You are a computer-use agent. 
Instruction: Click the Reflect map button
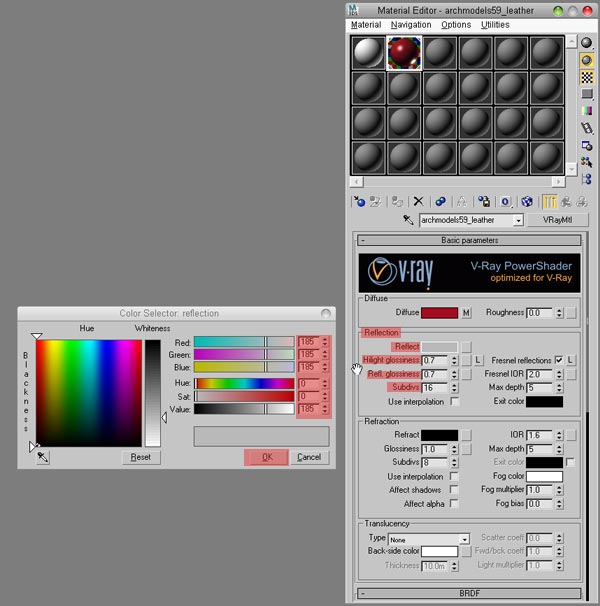click(466, 347)
